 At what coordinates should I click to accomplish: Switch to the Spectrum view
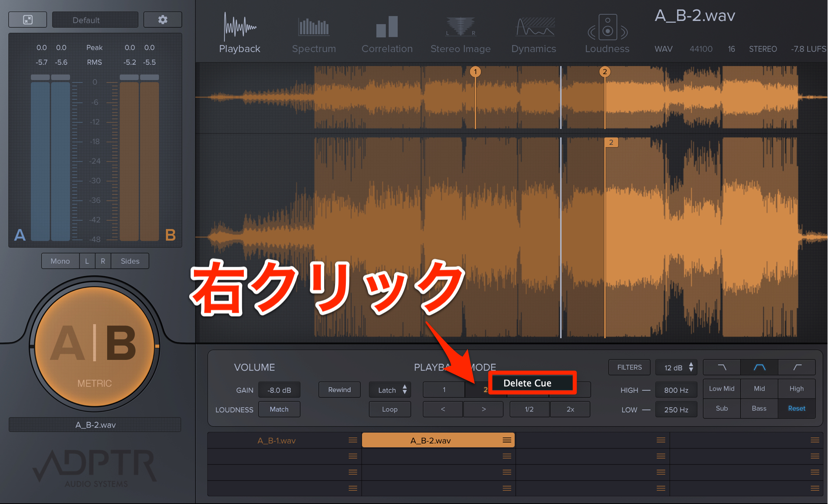point(314,35)
